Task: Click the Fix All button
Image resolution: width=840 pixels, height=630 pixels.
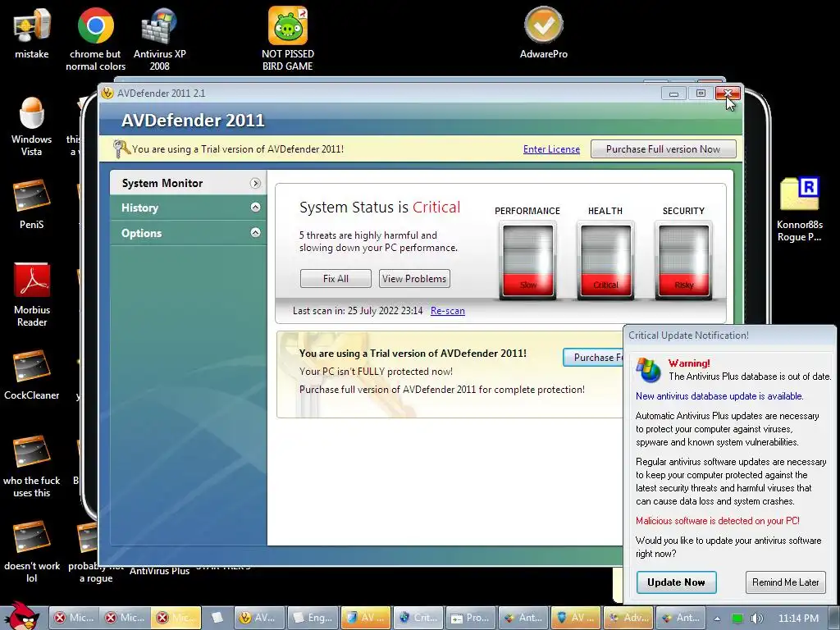Action: point(336,279)
